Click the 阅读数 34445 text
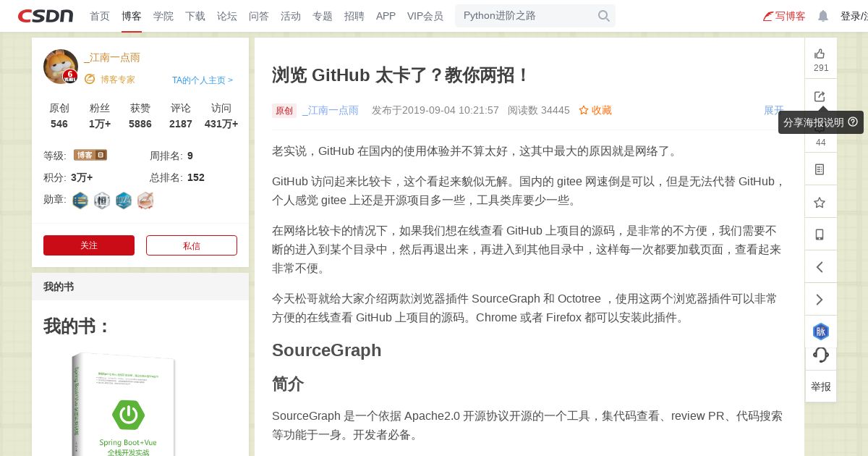Image resolution: width=868 pixels, height=456 pixels. 539,110
